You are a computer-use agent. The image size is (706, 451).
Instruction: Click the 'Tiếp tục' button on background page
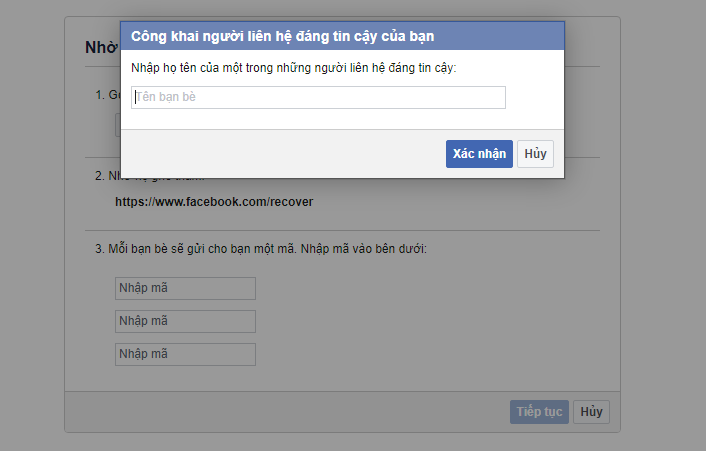click(x=539, y=412)
